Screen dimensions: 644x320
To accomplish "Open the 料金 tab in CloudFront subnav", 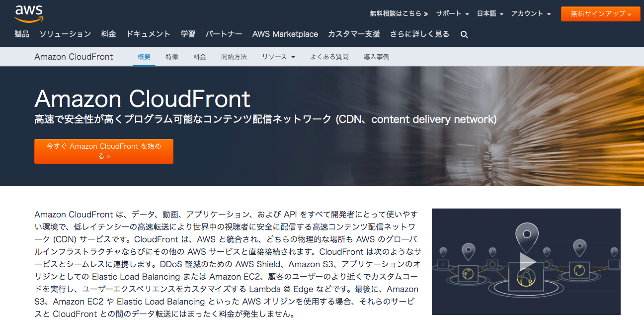I will coord(200,57).
